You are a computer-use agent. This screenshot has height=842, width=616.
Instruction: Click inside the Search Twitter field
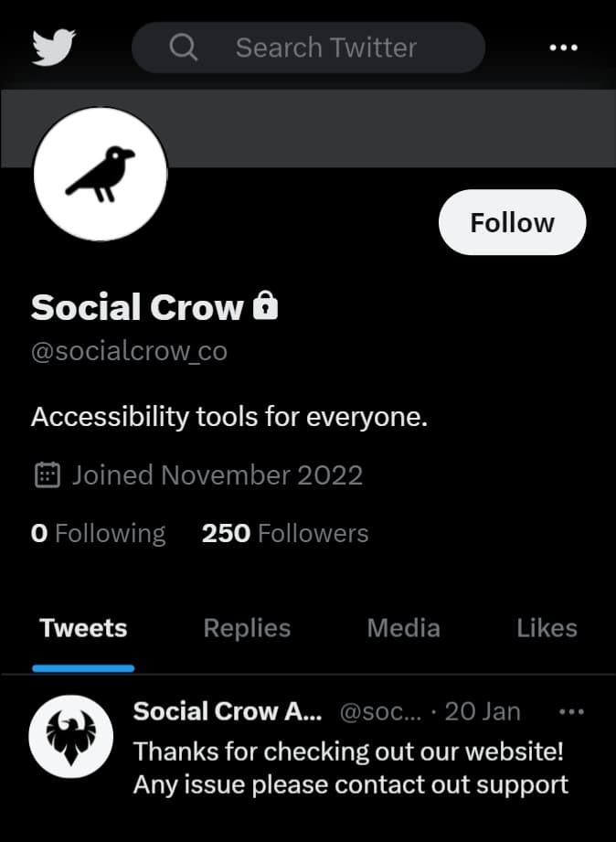point(325,48)
